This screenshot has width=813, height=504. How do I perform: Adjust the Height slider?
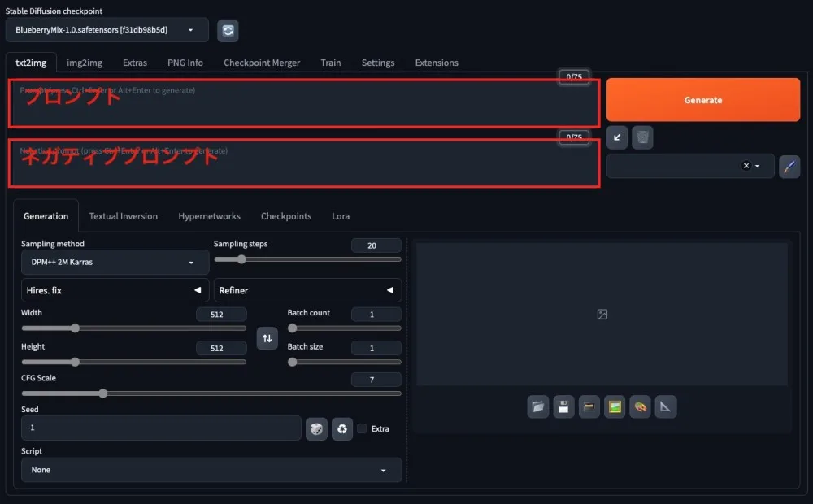(x=134, y=362)
